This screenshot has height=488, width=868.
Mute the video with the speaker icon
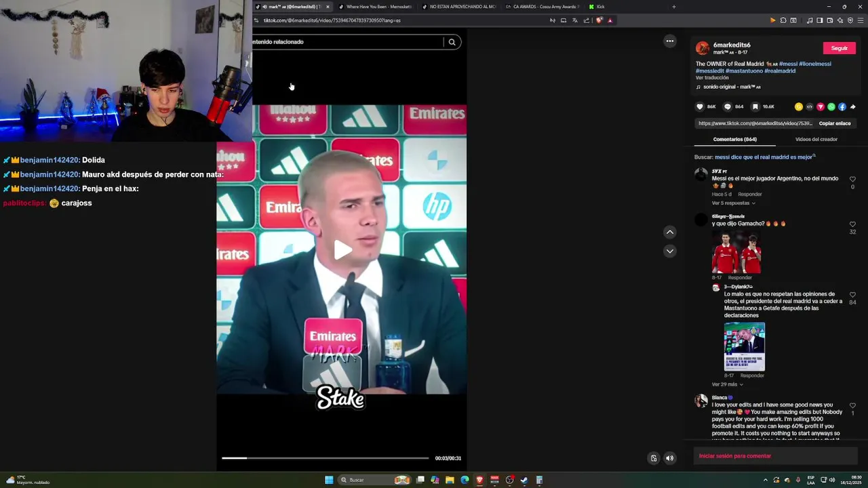tap(670, 458)
